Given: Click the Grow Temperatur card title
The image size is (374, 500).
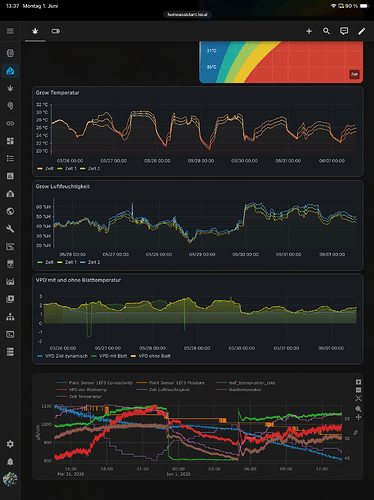Looking at the screenshot, I should [x=58, y=93].
